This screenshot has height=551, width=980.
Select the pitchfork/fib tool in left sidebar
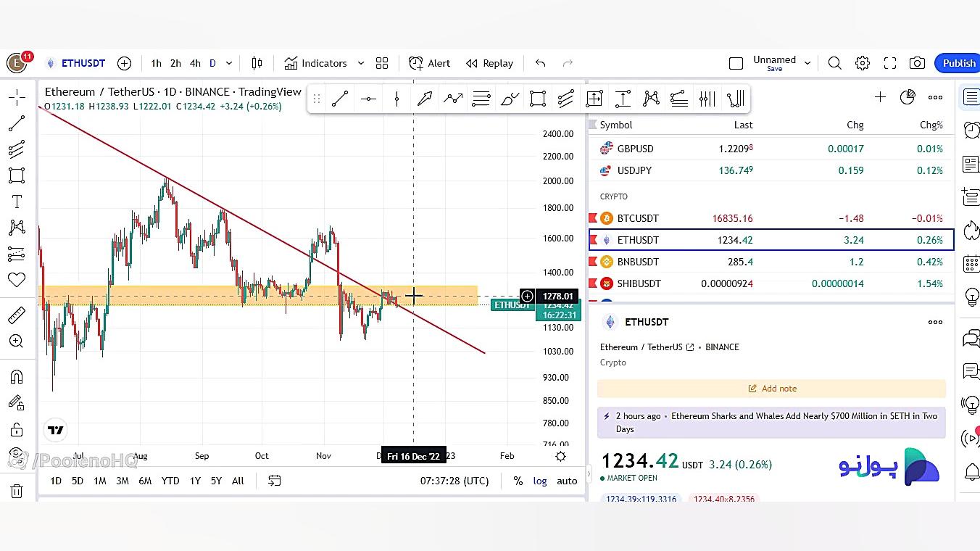point(17,149)
